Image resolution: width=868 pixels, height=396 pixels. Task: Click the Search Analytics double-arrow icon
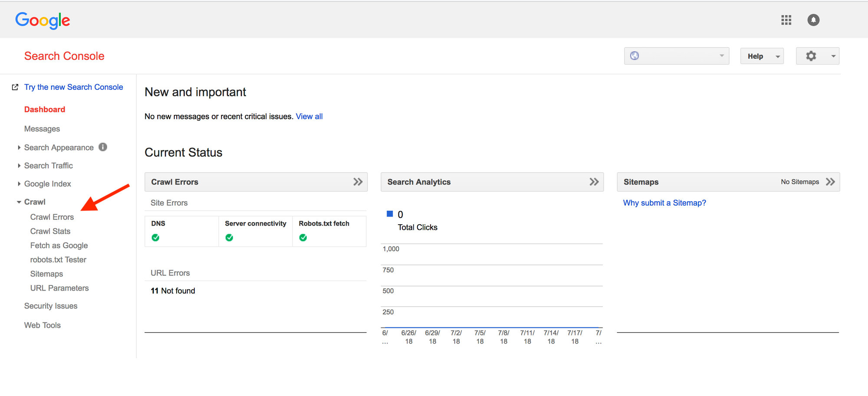click(x=594, y=182)
